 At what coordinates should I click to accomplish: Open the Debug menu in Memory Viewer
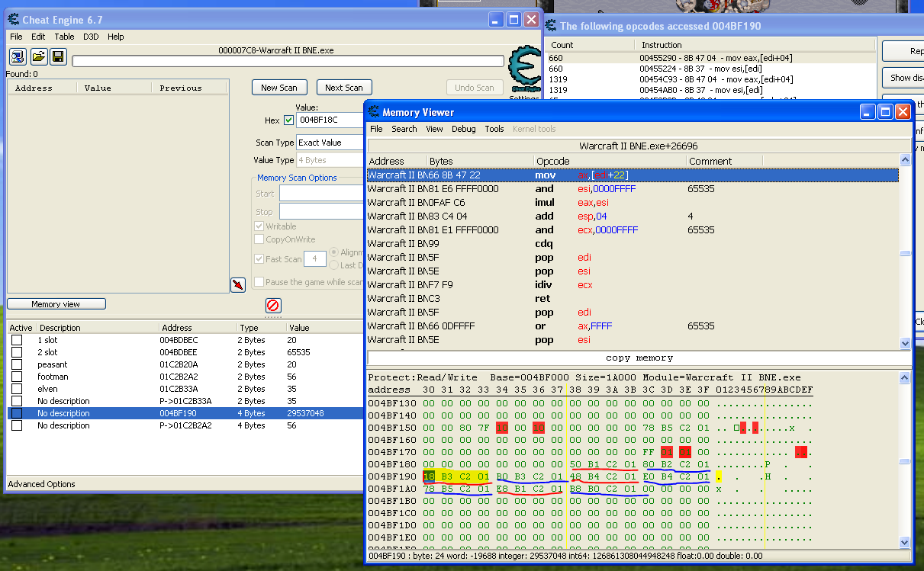(463, 129)
